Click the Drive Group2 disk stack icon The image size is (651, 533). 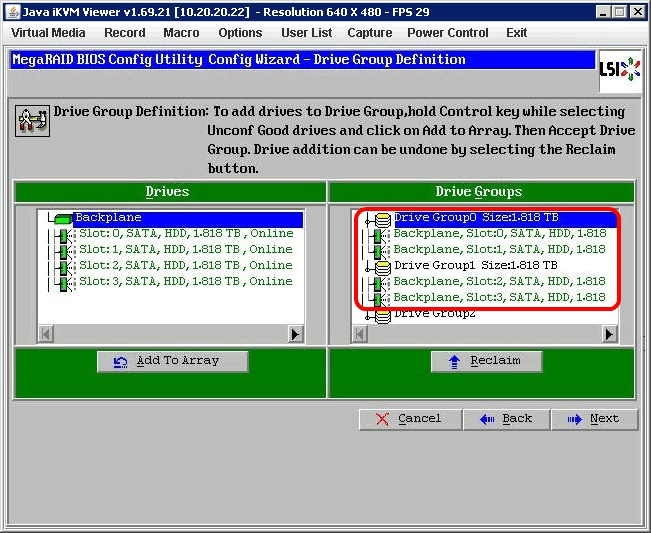tap(383, 315)
